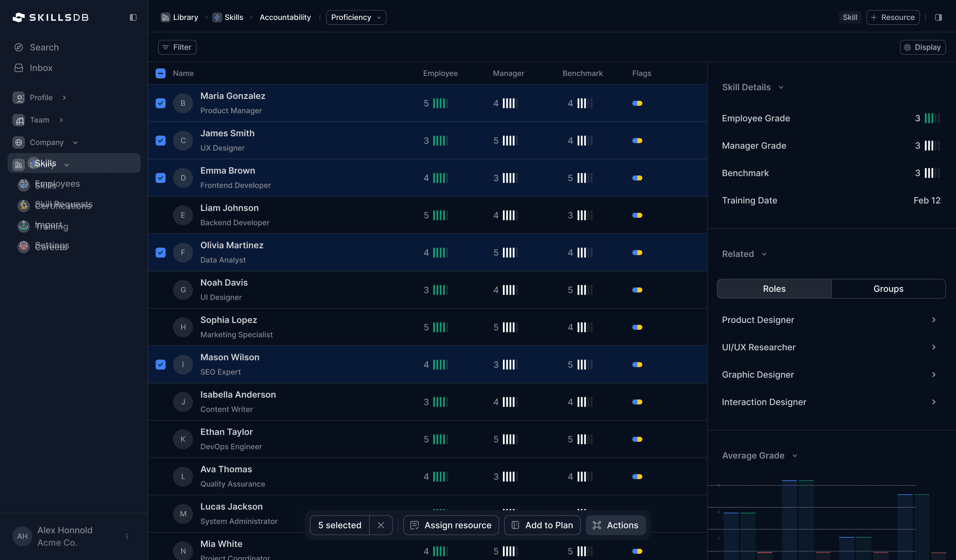Open the Inbox
This screenshot has width=956, height=560.
(x=41, y=68)
